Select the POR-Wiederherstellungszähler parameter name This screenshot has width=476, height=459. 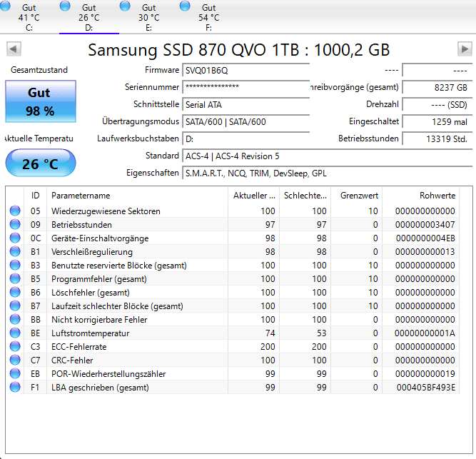pos(108,374)
